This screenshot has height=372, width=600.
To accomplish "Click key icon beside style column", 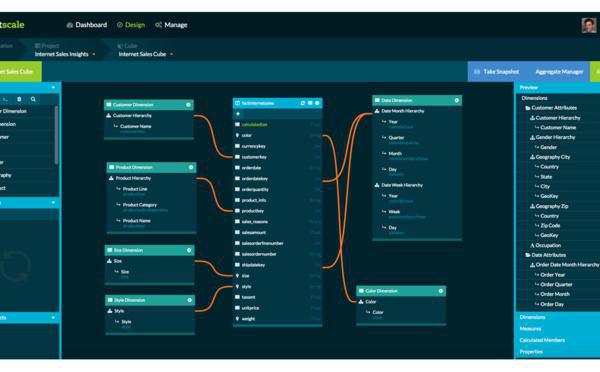I will [237, 286].
